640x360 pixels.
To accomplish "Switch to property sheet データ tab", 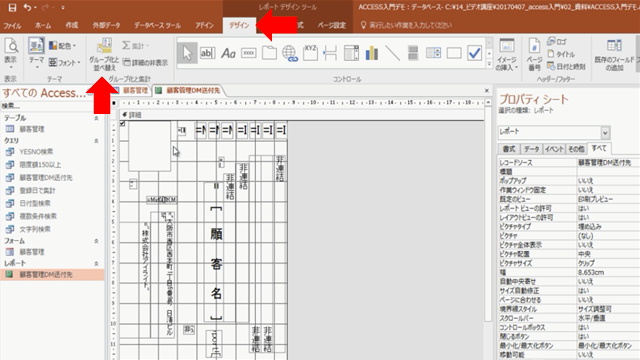I will [x=531, y=149].
